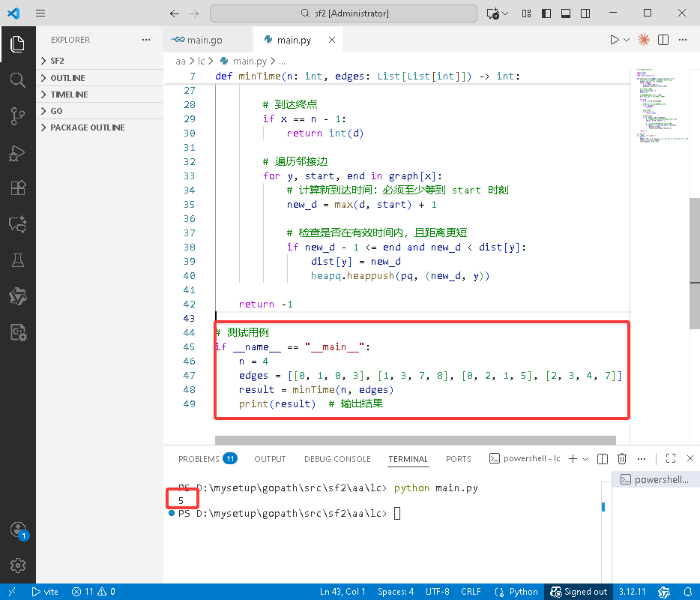Open the PROBLEMS panel tab
700x600 pixels.
tap(208, 459)
